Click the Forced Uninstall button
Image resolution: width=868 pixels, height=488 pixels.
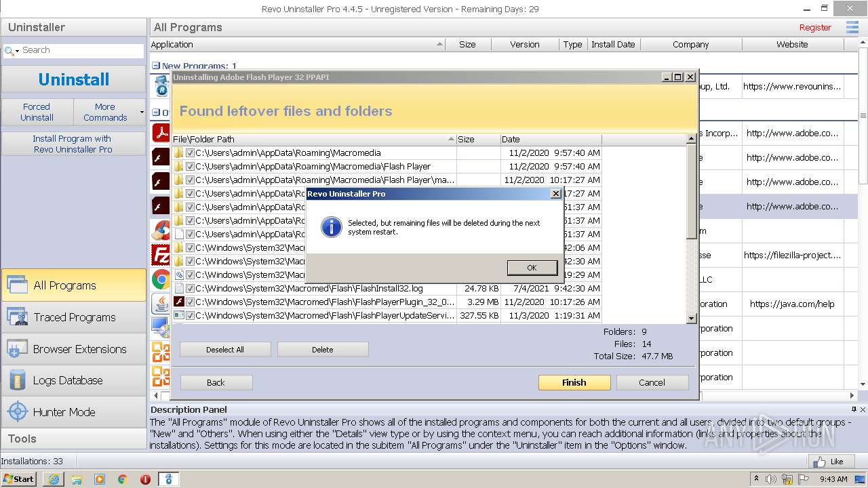point(37,112)
